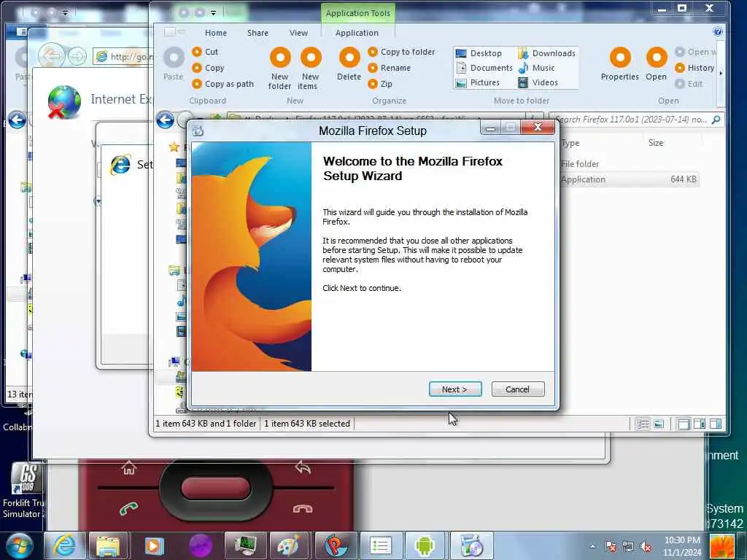This screenshot has height=560, width=747.
Task: Sort by the Size column header
Action: (656, 143)
